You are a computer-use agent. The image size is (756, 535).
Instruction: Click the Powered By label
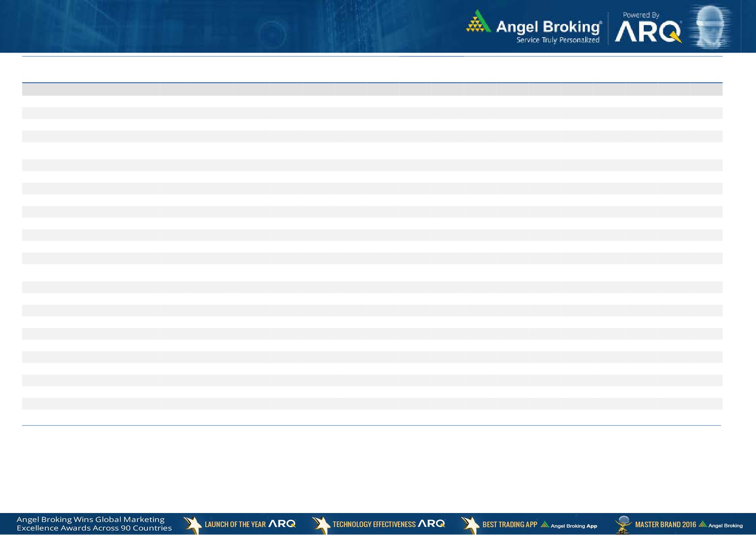click(x=641, y=15)
